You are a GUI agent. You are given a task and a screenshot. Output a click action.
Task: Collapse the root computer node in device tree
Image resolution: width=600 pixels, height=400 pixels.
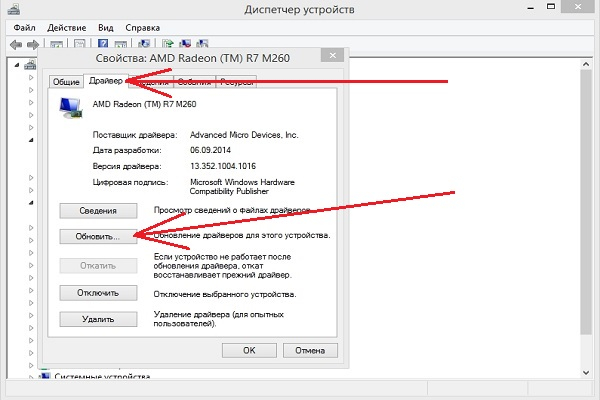point(17,65)
